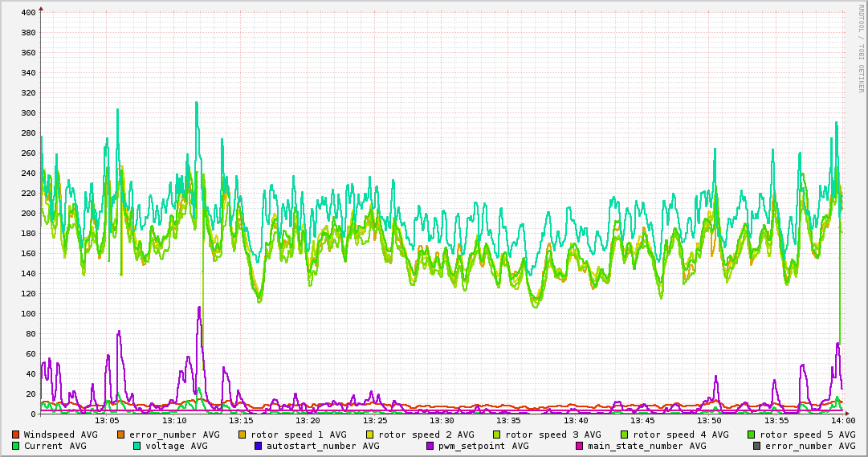This screenshot has width=868, height=457.
Task: Click the 400 value on the y-axis
Action: click(27, 13)
